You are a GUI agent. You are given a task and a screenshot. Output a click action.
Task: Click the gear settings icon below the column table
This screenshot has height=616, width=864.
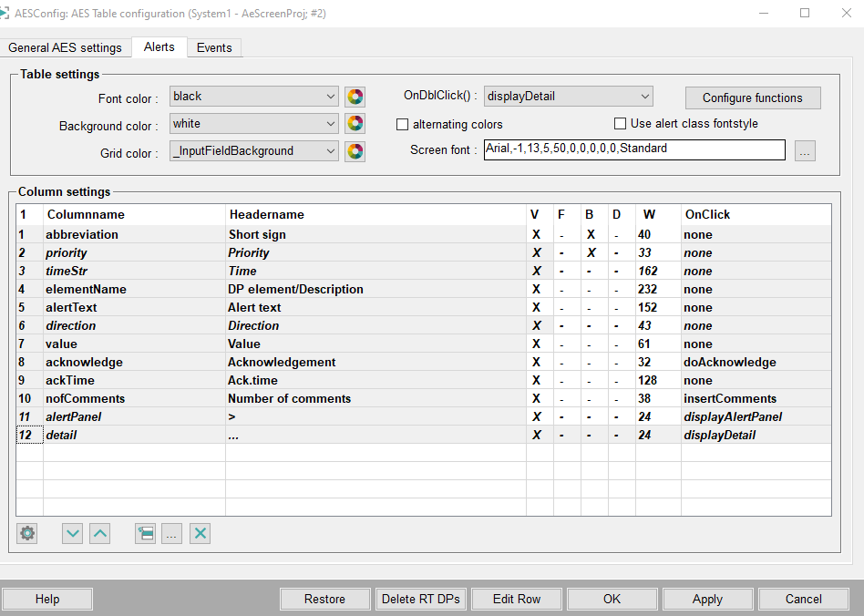pyautogui.click(x=27, y=534)
